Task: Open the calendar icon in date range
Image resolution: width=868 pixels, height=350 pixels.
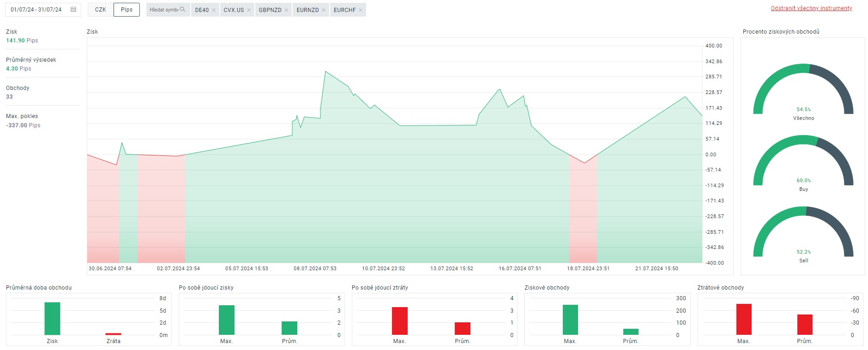Action: coord(73,10)
